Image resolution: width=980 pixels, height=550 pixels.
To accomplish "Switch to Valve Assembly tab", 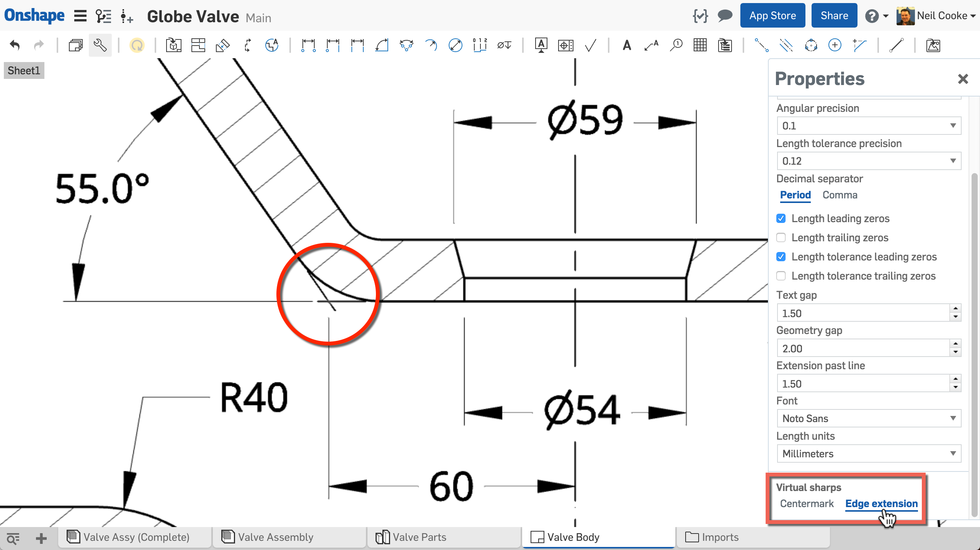I will [289, 537].
